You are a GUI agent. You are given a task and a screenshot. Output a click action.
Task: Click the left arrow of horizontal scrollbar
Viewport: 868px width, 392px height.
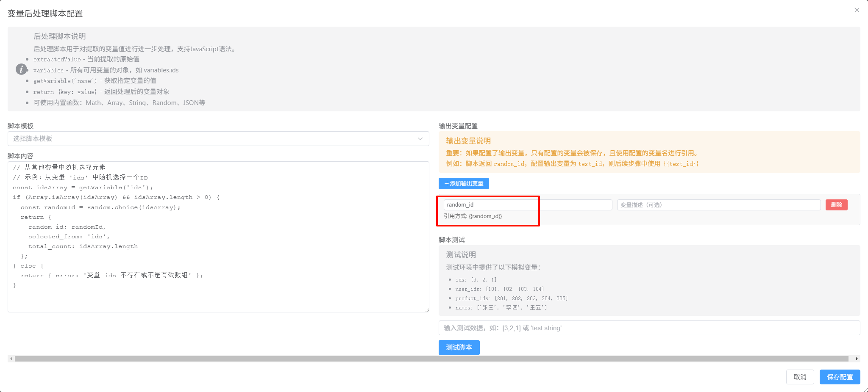point(11,359)
